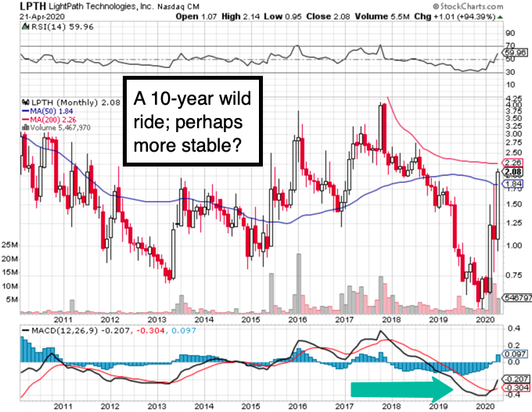Click the 15M volume axis label

click(10, 272)
